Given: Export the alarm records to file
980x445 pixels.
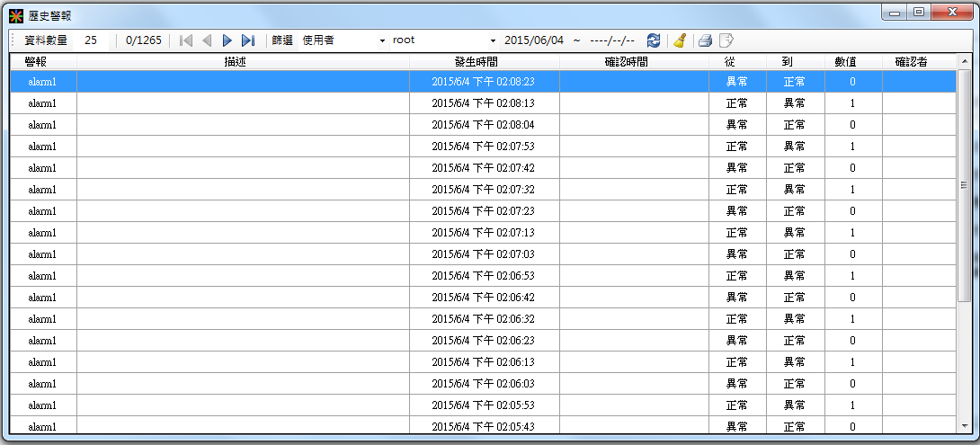Looking at the screenshot, I should point(726,40).
